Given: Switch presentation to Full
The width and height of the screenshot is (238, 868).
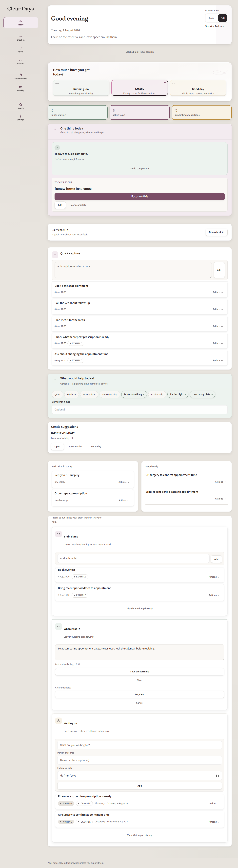Looking at the screenshot, I should coord(222,18).
